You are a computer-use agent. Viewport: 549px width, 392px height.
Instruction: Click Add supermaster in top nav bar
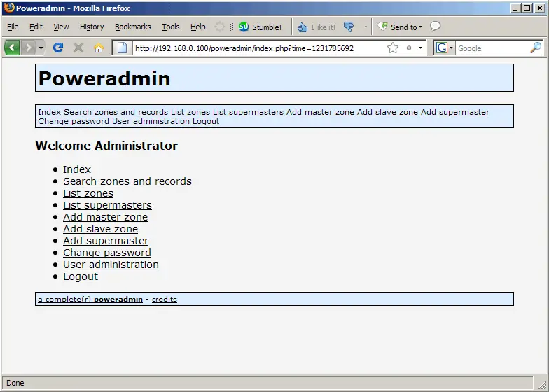[455, 112]
